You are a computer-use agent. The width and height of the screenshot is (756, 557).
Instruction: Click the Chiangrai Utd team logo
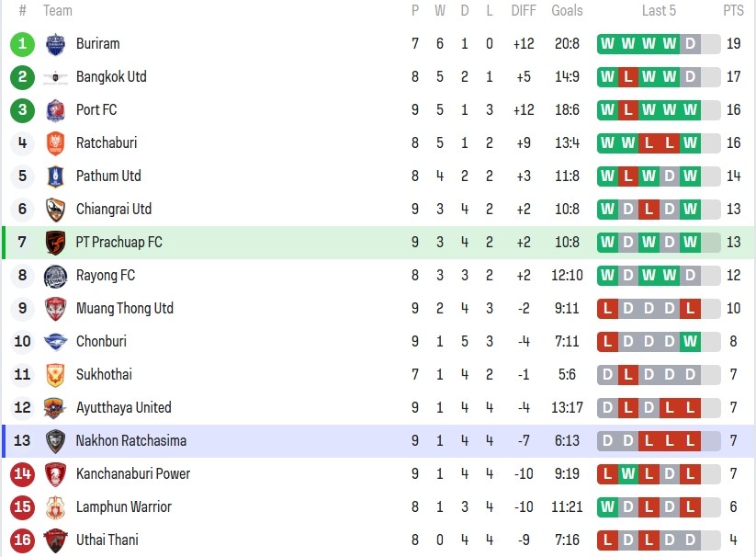[x=55, y=210]
